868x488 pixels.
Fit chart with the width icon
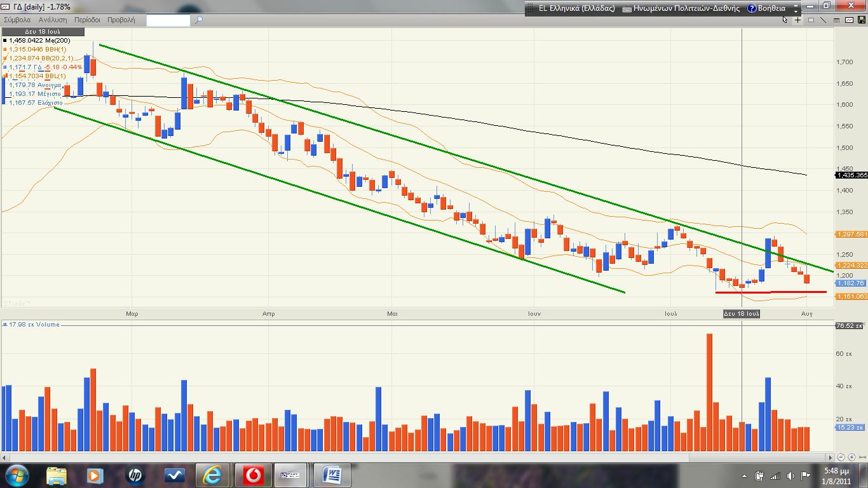point(862,457)
